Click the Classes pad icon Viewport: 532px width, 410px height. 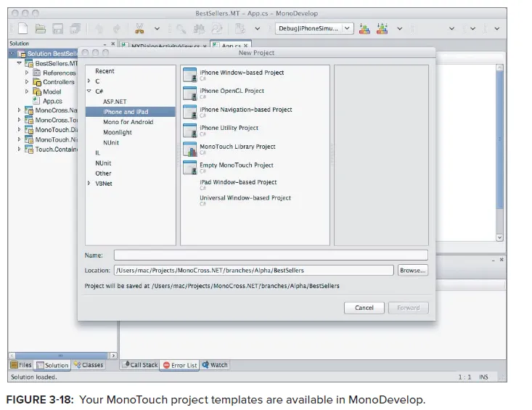pos(78,365)
